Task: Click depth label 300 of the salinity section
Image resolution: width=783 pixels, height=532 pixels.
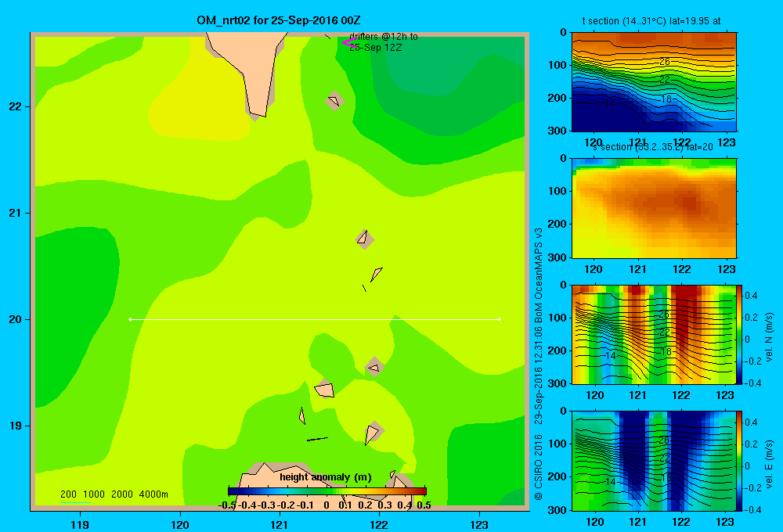Action: click(558, 257)
